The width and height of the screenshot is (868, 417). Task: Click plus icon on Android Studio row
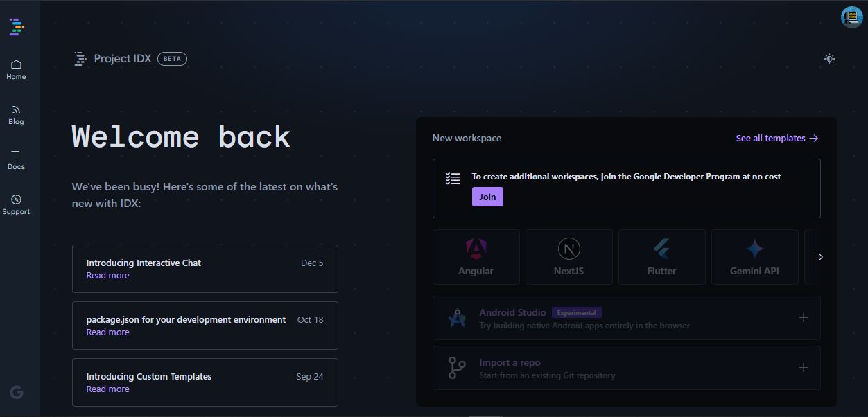coord(803,318)
